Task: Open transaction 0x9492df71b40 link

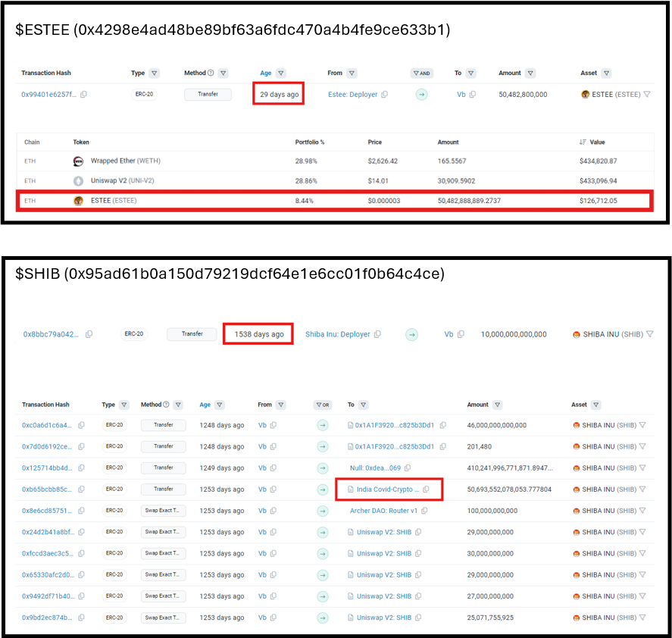Action: (x=48, y=596)
